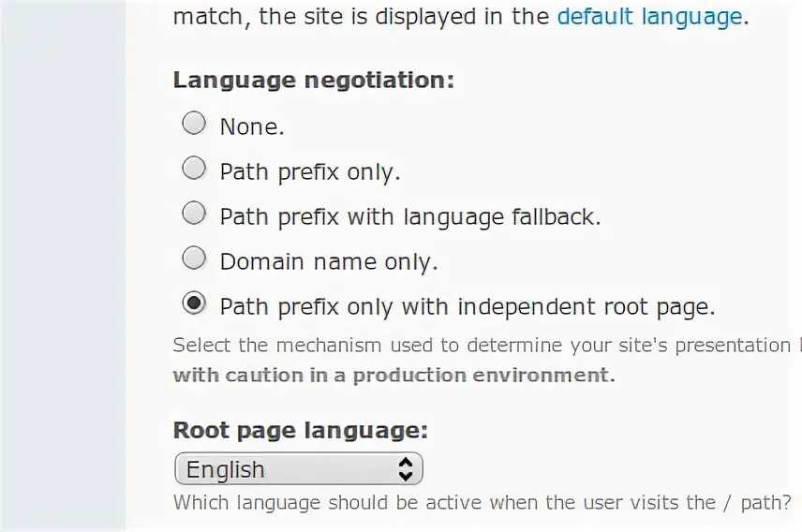Click the 'Path prefix only with independent root page.' label text

pyautogui.click(x=467, y=306)
